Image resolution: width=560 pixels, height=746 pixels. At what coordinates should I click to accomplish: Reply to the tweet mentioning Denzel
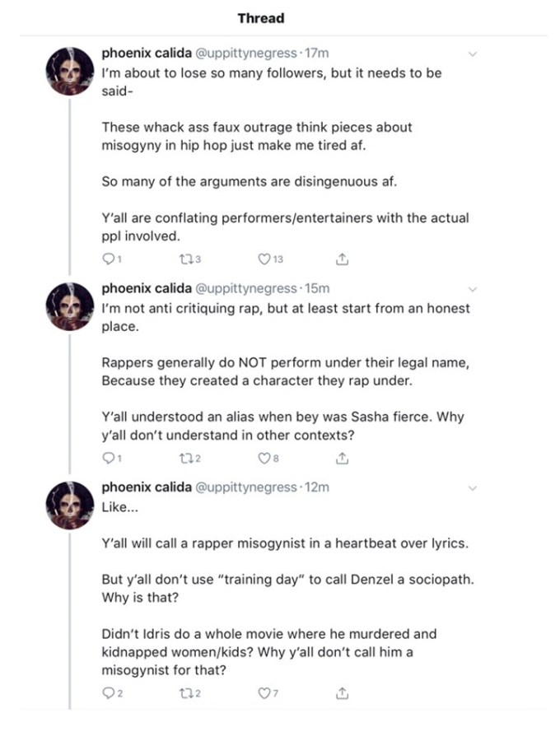[107, 694]
